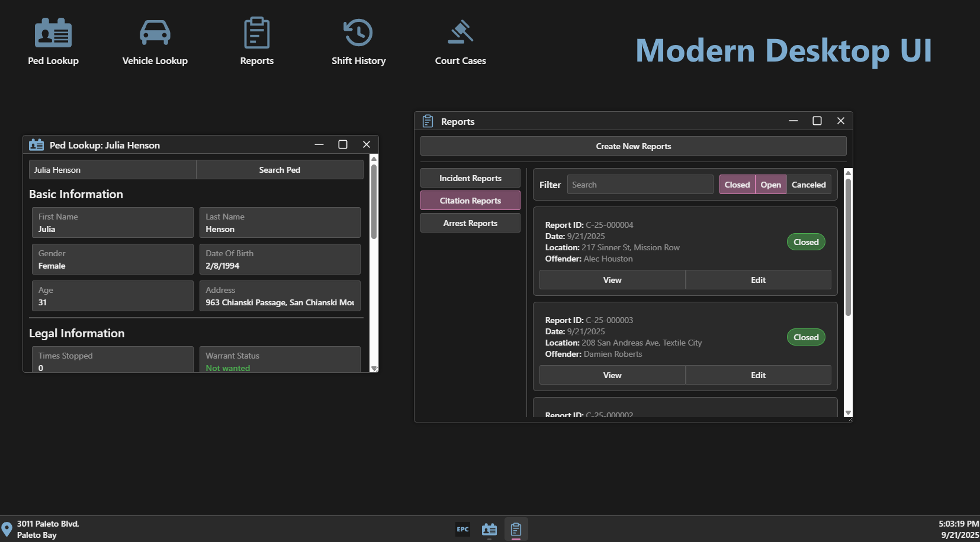This screenshot has height=542, width=980.
Task: Click the report filter Search field
Action: click(x=640, y=185)
